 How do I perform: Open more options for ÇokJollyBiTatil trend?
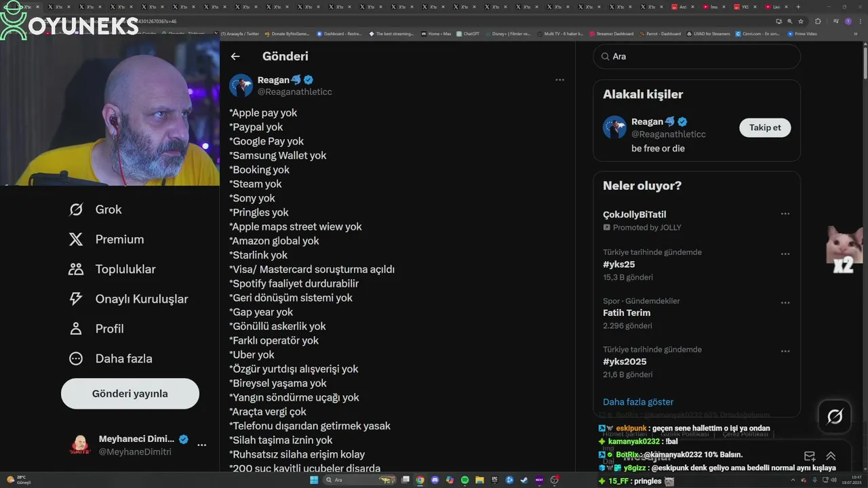click(x=785, y=213)
